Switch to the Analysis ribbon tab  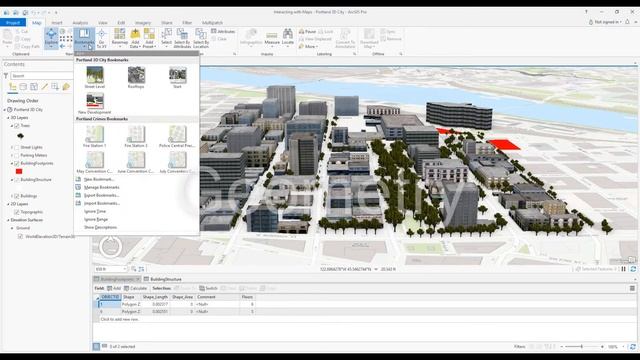point(80,23)
